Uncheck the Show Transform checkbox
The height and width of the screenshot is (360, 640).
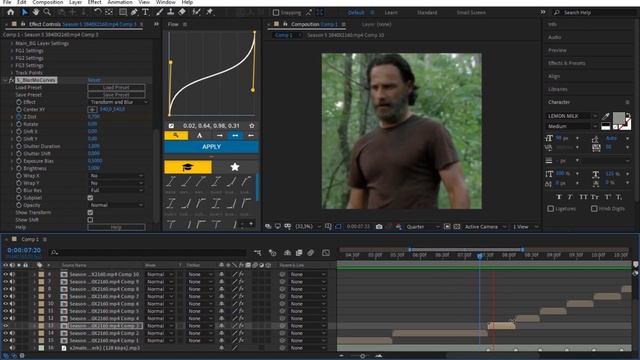coord(90,212)
